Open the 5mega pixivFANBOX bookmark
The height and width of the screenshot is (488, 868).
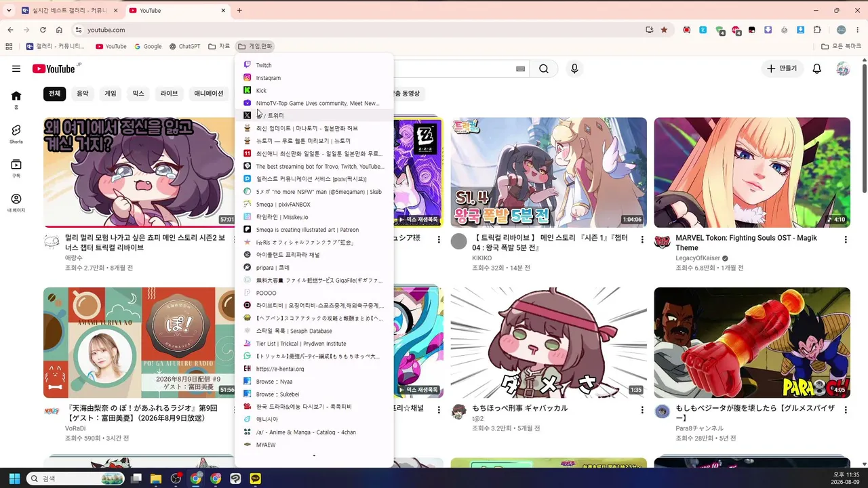pyautogui.click(x=314, y=204)
